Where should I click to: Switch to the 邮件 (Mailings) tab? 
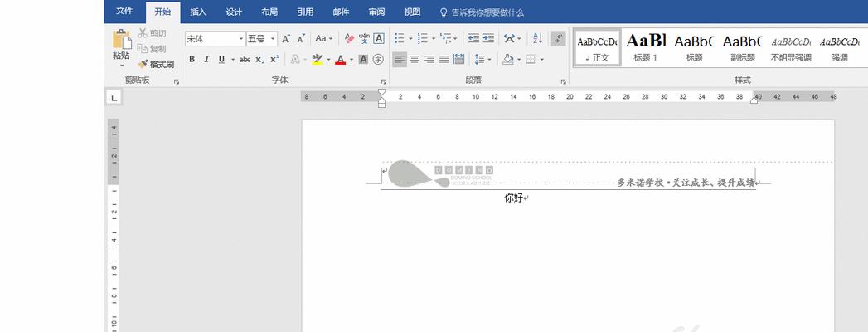[341, 12]
